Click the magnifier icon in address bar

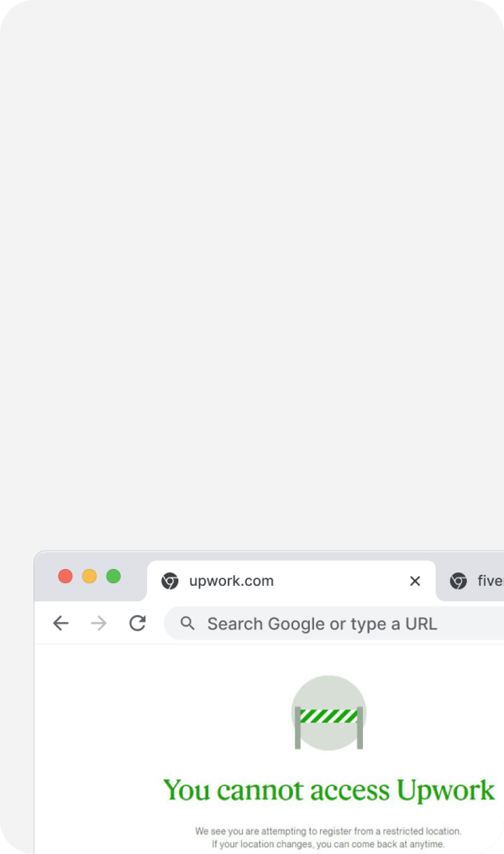coord(188,624)
